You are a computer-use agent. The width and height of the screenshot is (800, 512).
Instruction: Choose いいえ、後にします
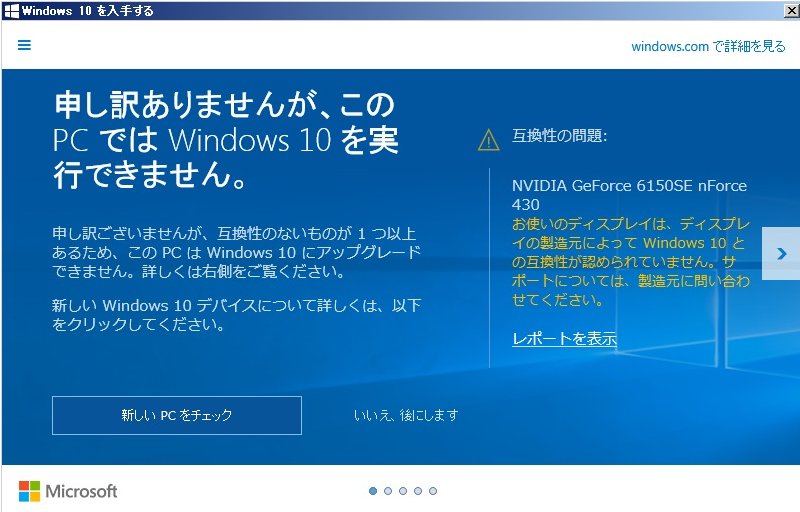point(406,415)
